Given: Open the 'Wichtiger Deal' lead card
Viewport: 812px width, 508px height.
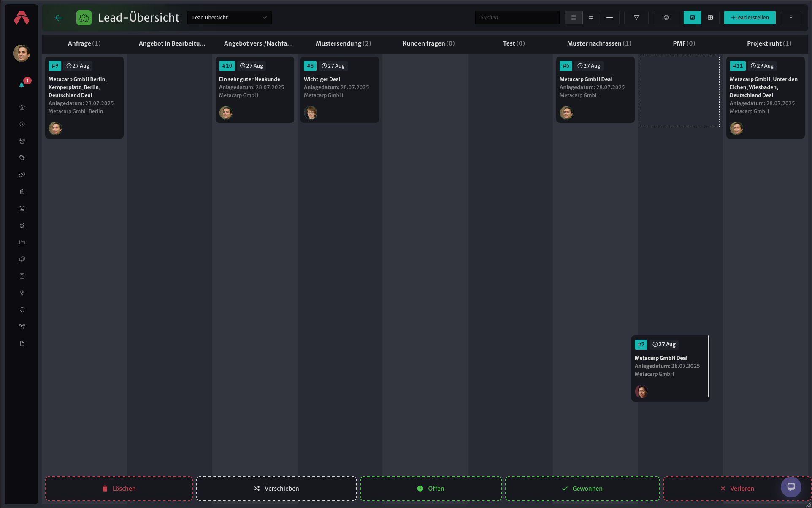Looking at the screenshot, I should click(340, 90).
